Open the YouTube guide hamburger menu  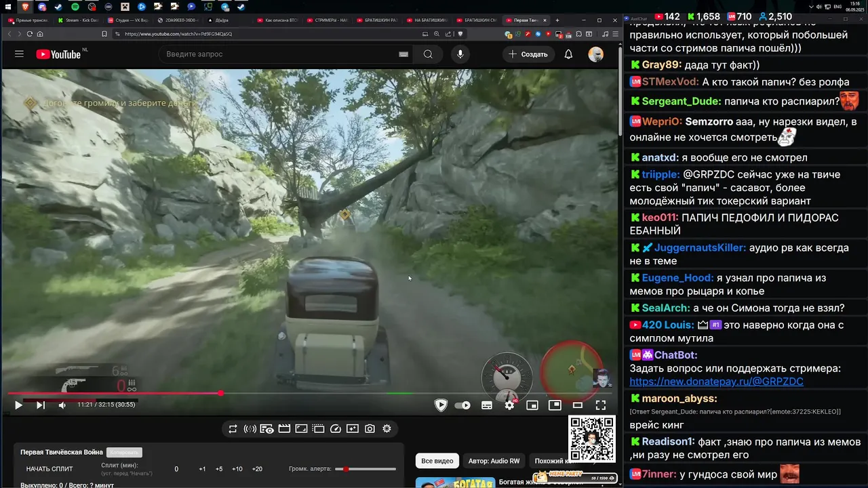click(19, 54)
